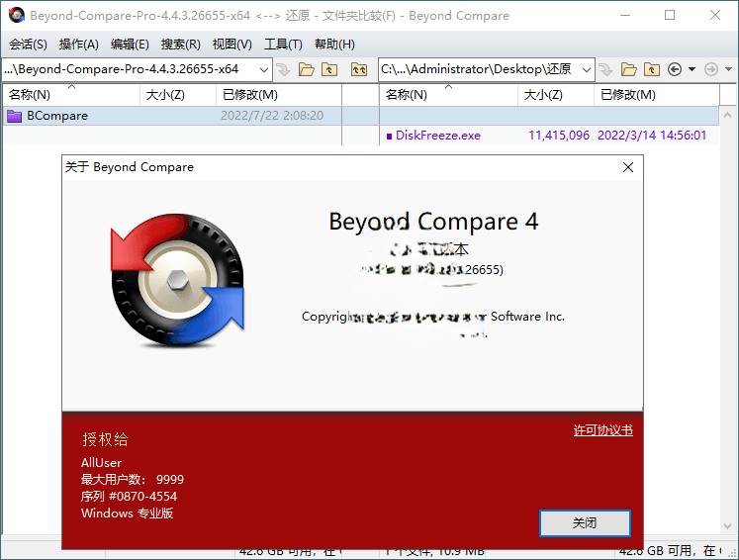The height and width of the screenshot is (560, 739).
Task: Click the Windows 专业版 edition text
Action: click(128, 513)
